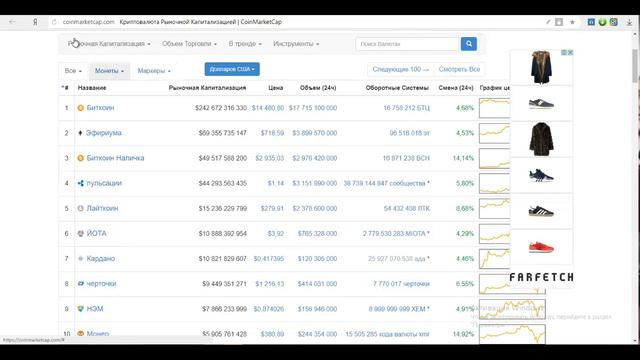Sort by Смена (24ч) column header
The height and width of the screenshot is (360, 640).
[456, 88]
